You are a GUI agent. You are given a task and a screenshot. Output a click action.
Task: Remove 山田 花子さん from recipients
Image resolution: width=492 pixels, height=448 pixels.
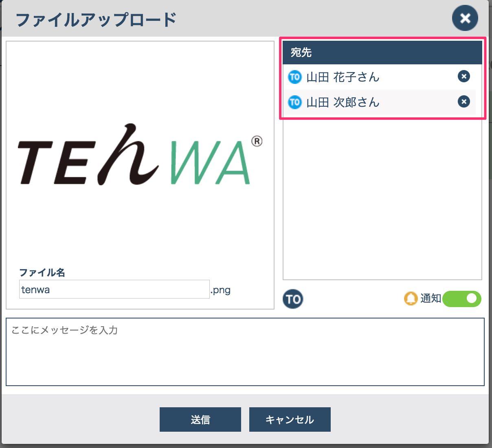pos(464,76)
